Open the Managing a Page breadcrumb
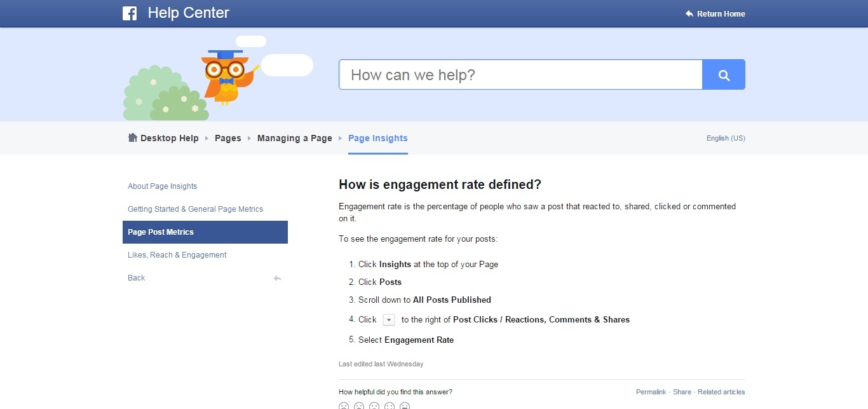Viewport: 868px width, 409px height. click(x=295, y=138)
